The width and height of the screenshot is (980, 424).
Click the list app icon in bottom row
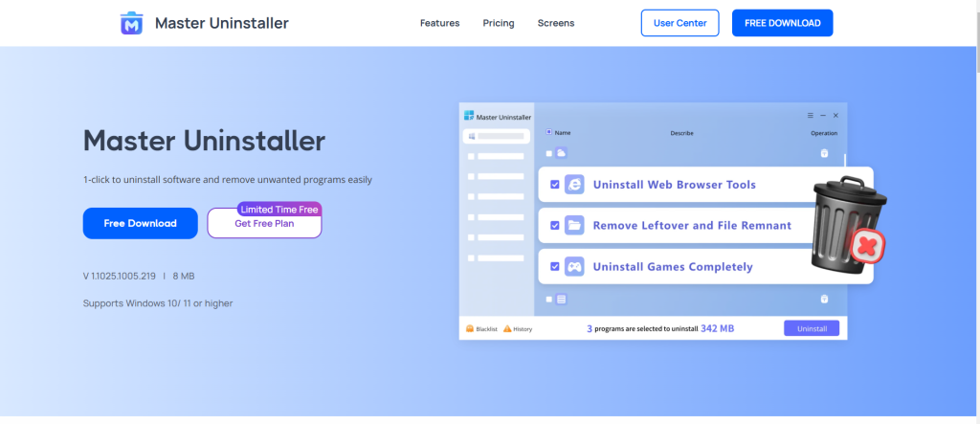(x=561, y=299)
